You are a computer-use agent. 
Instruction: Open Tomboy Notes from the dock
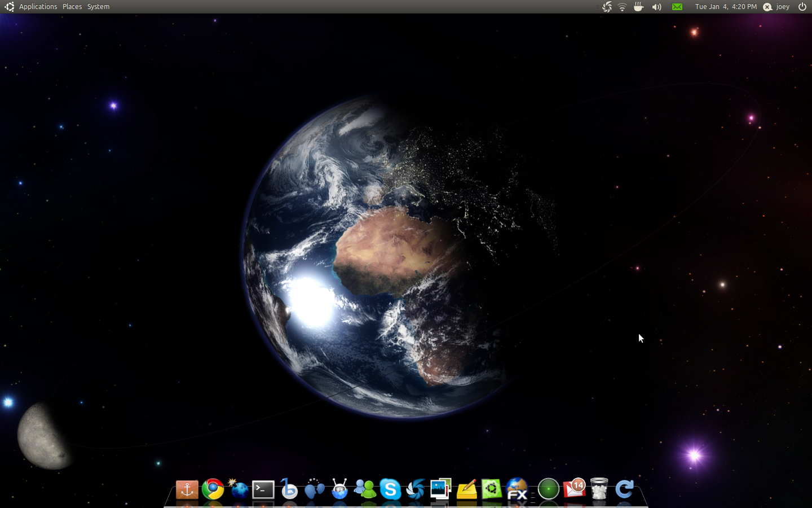pyautogui.click(x=466, y=490)
